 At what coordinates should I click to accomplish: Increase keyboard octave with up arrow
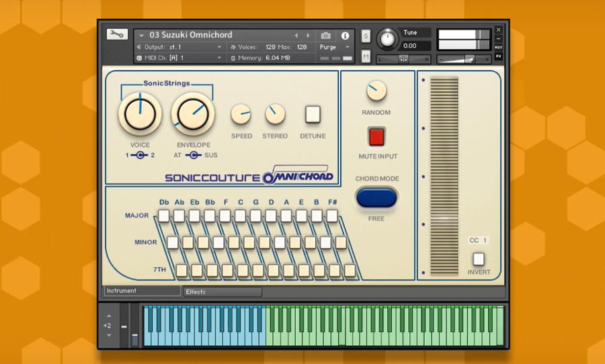pyautogui.click(x=109, y=316)
